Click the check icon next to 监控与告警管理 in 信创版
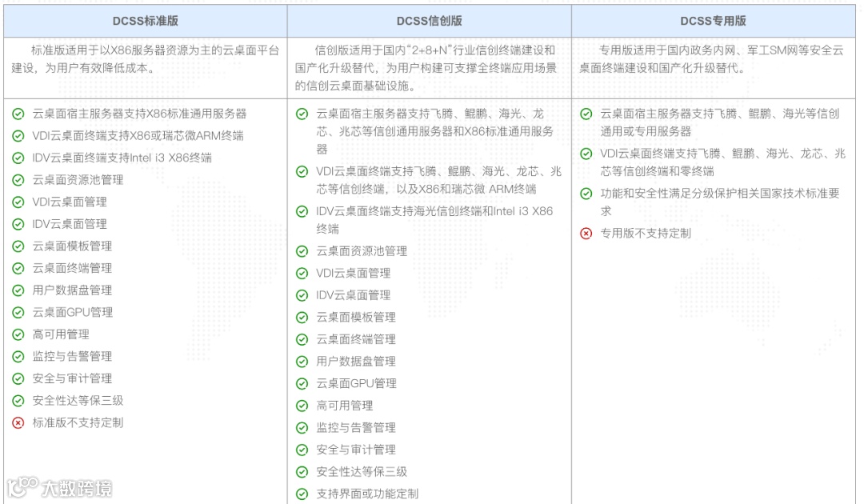Screen dimensions: 864x504 pyautogui.click(x=302, y=428)
